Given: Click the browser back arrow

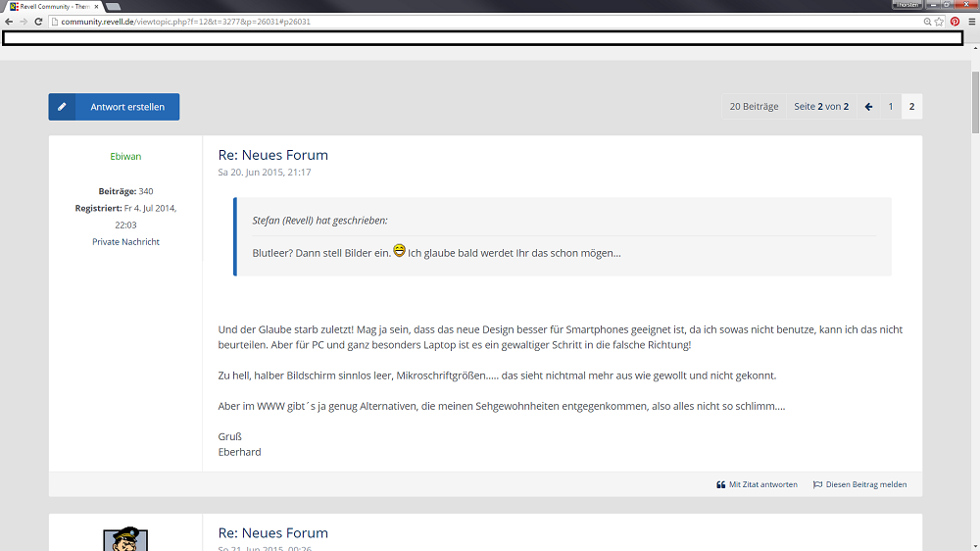Looking at the screenshot, I should (x=9, y=21).
